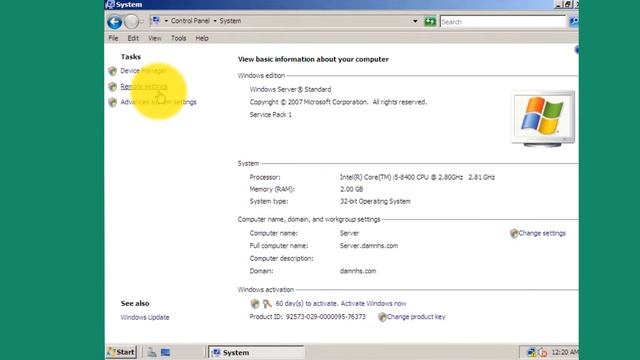Screen dimensions: 640x360
Task: Click the copyright 2007 Microsoft Corporation line
Action: (x=338, y=102)
